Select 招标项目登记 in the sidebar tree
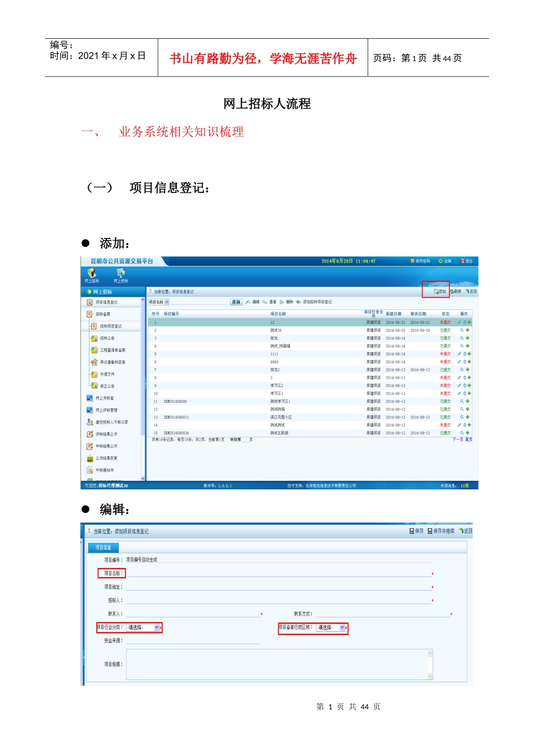Viewport: 534px width, 756px height. tap(106, 326)
